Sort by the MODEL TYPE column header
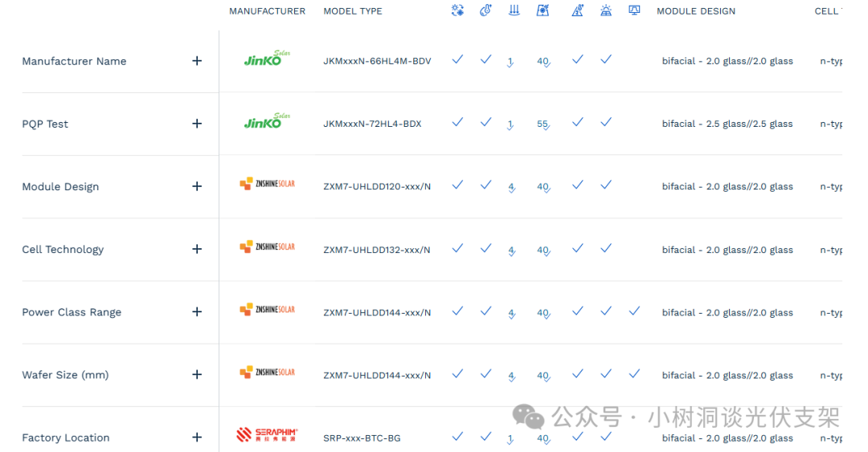This screenshot has width=868, height=452. coord(353,11)
